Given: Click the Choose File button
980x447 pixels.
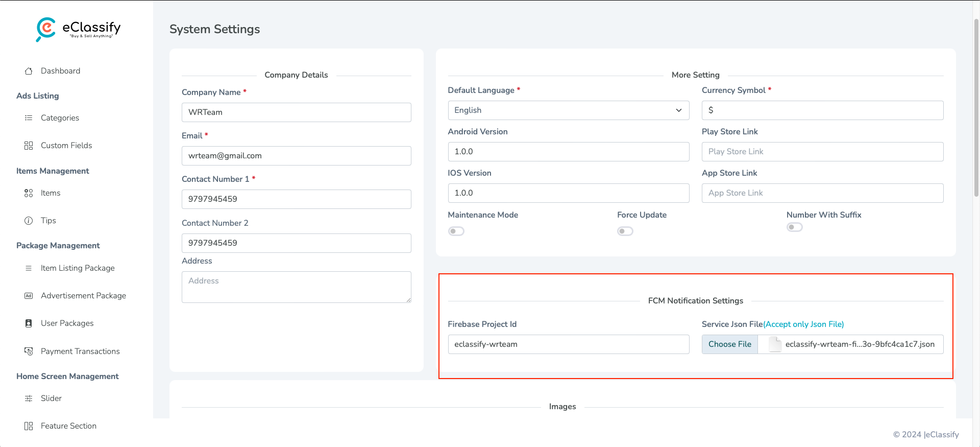Looking at the screenshot, I should pos(730,344).
